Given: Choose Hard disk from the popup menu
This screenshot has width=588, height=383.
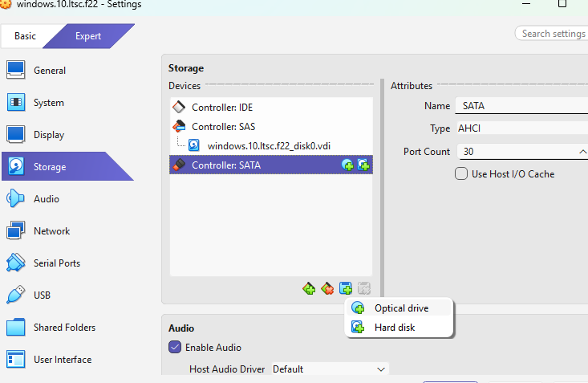Looking at the screenshot, I should [395, 328].
